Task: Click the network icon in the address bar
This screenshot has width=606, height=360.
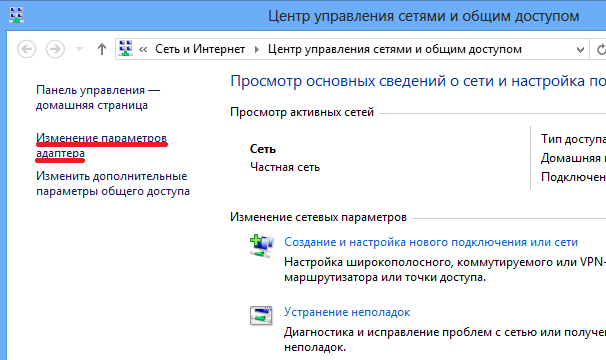Action: point(126,49)
